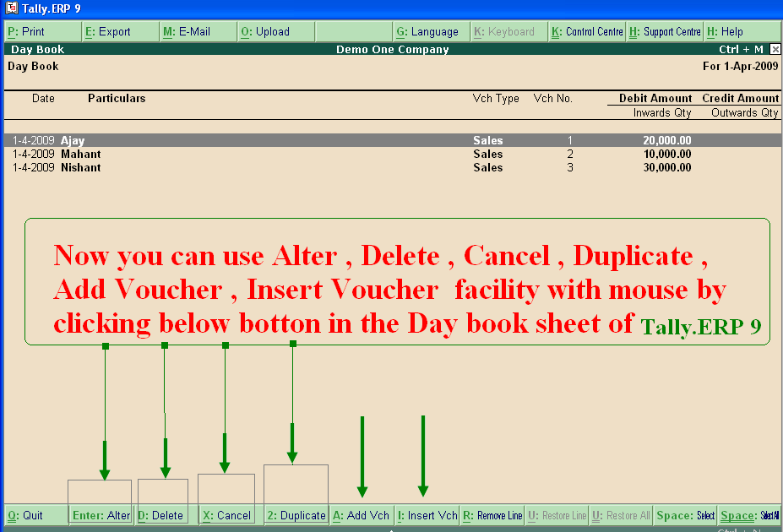The height and width of the screenshot is (532, 783).
Task: Click the Tally.ERP 9 title bar icon
Action: coord(11,8)
